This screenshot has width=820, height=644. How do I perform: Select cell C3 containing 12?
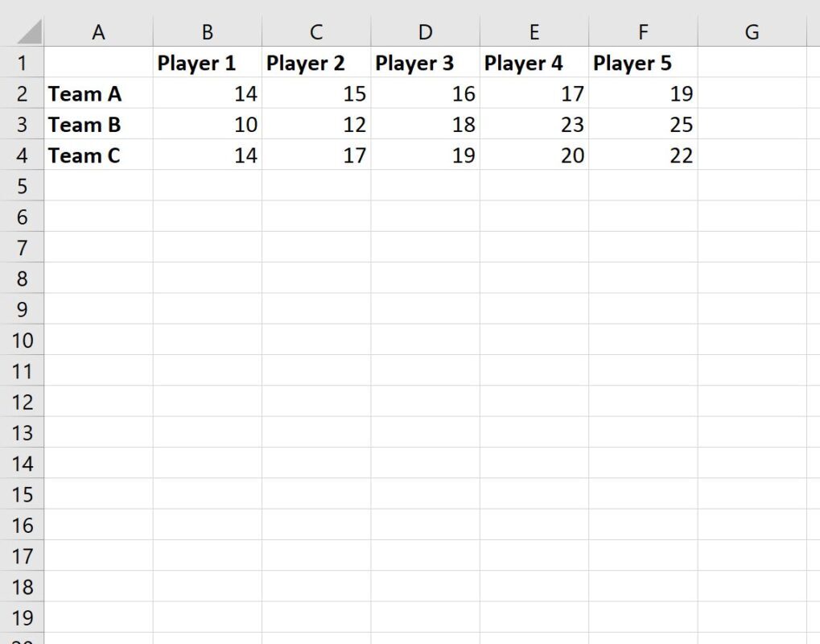[316, 124]
